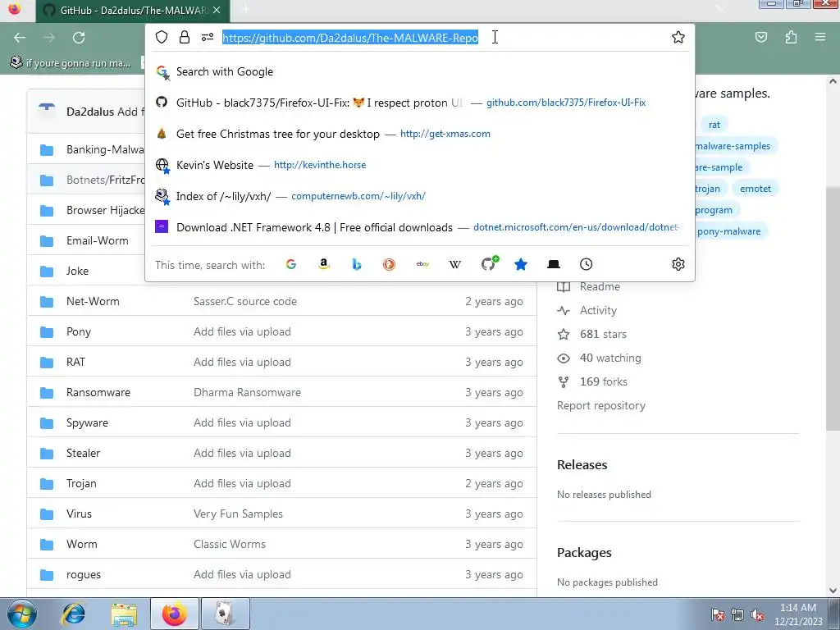Open search settings gear in dropdown
The image size is (840, 630).
(x=678, y=264)
